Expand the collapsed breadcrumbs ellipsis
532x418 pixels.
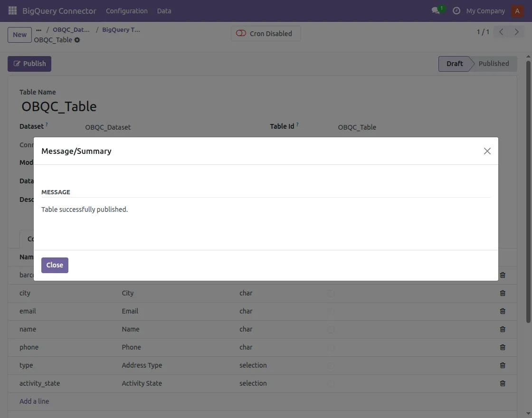point(38,29)
